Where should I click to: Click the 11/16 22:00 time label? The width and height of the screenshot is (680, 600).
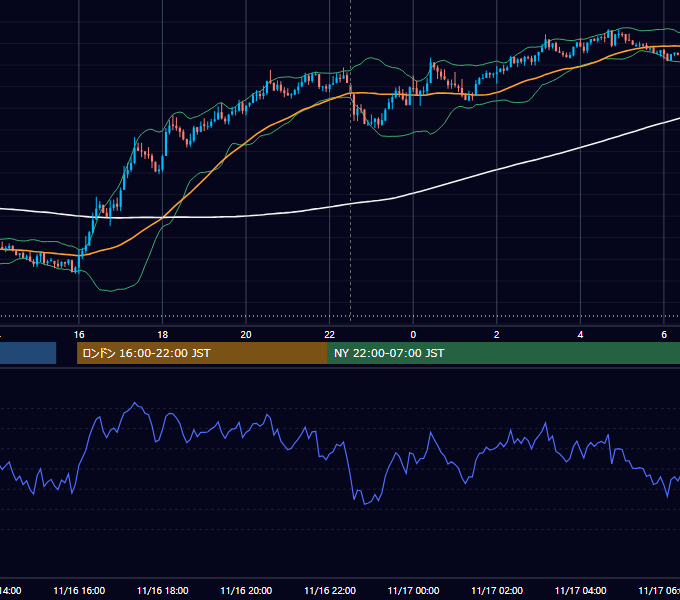click(330, 591)
